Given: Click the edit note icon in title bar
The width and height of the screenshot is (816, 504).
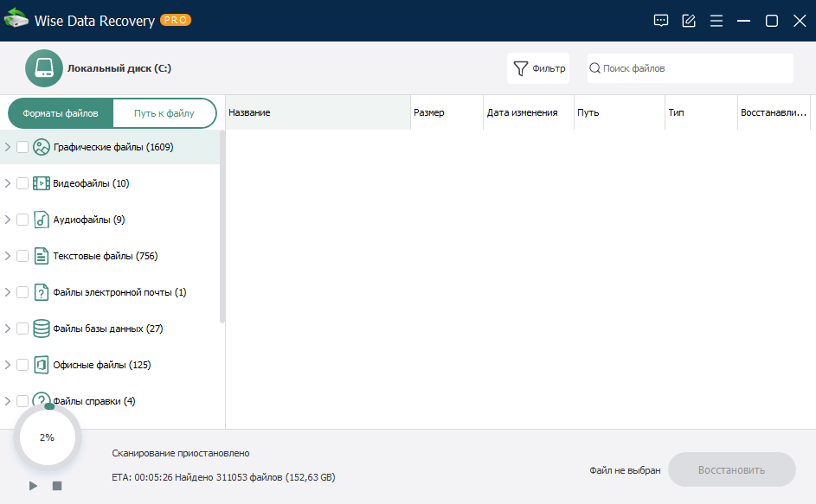Looking at the screenshot, I should [689, 21].
